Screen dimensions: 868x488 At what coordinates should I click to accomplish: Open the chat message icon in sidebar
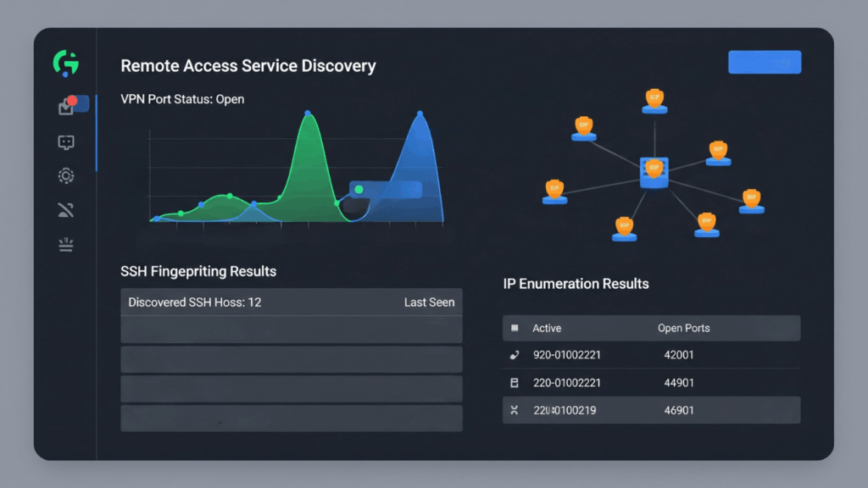[x=66, y=142]
